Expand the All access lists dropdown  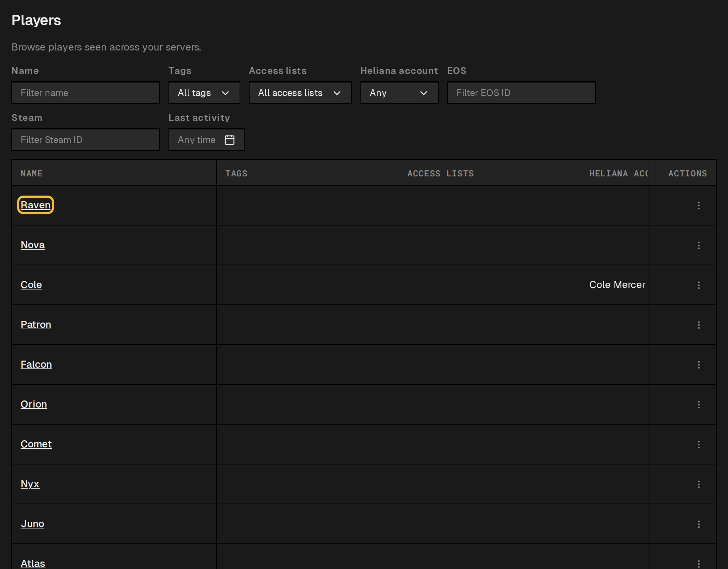point(300,93)
